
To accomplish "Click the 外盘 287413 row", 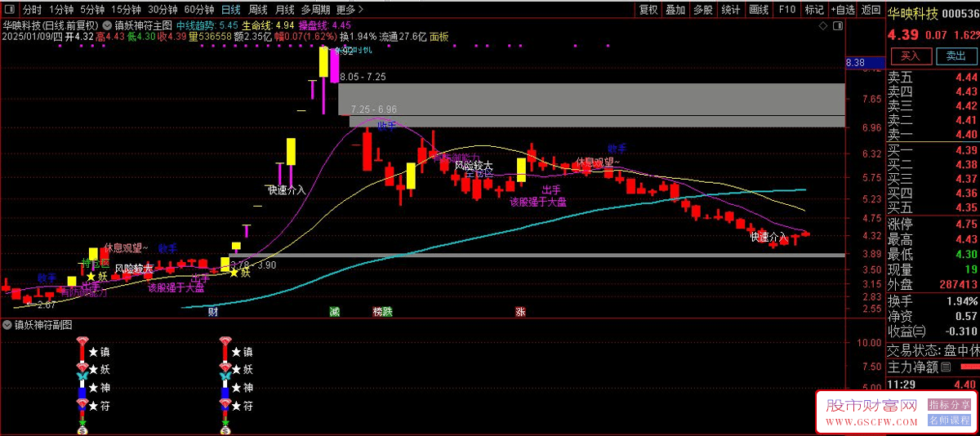I will 933,285.
